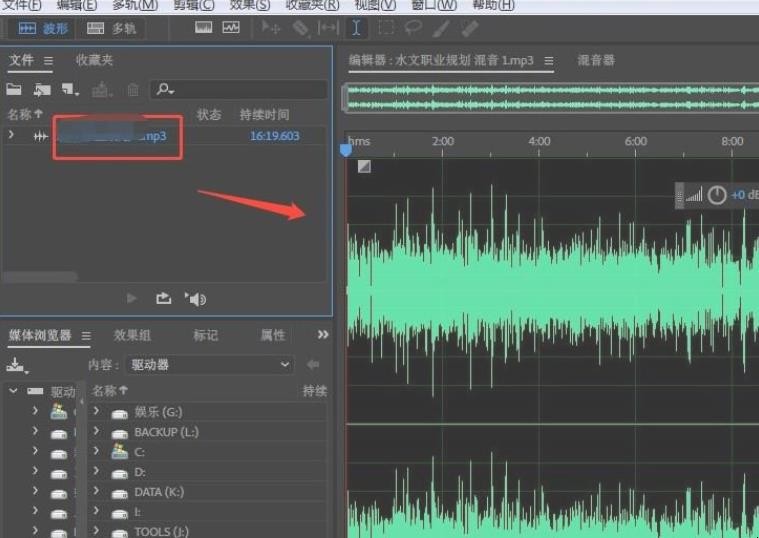Select the Lasso Selection tool
This screenshot has width=759, height=538.
click(413, 28)
